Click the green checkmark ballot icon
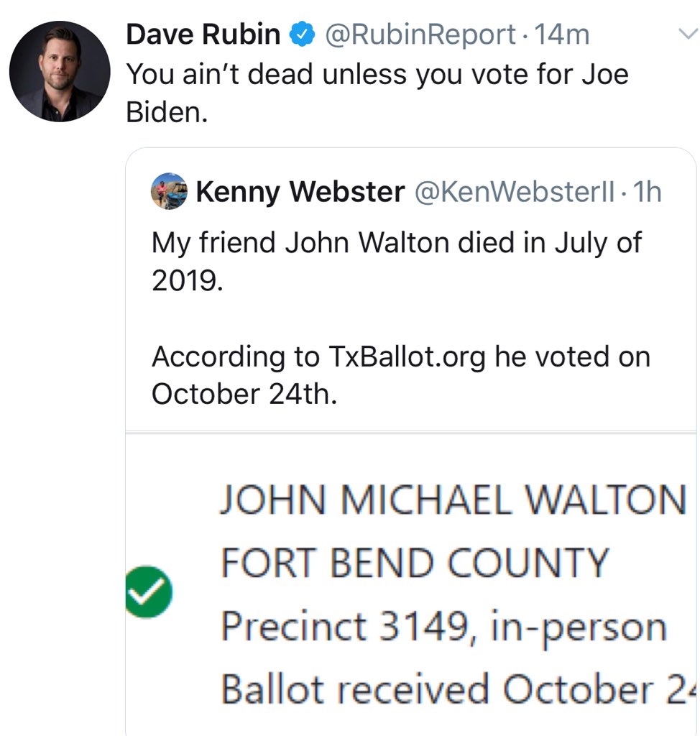This screenshot has width=700, height=736. 148,592
